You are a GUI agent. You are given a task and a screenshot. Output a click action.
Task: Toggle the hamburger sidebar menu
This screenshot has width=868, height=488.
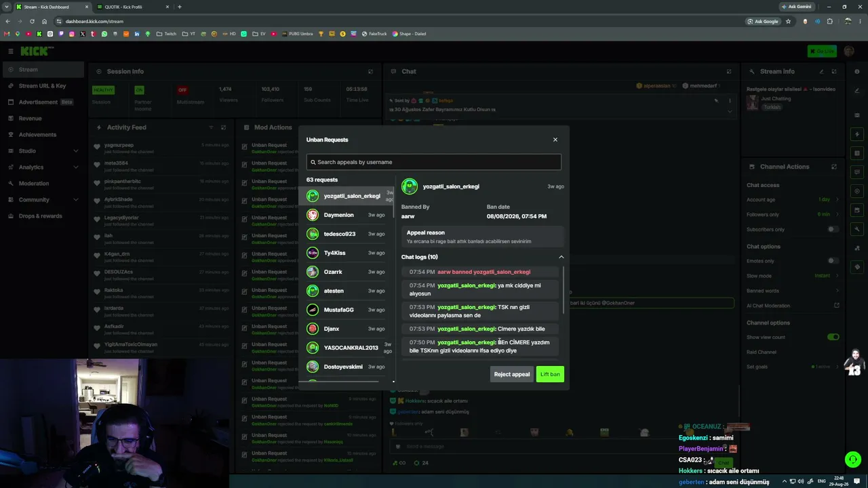tap(10, 52)
